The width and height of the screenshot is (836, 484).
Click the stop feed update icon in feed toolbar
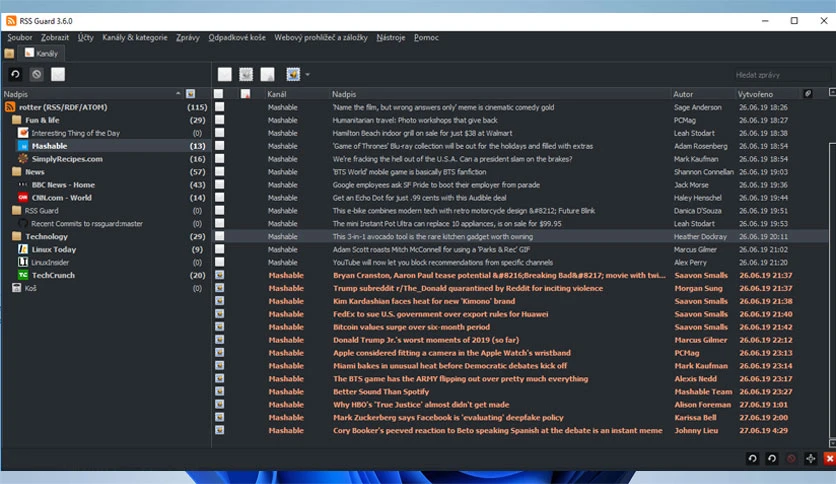pos(36,75)
